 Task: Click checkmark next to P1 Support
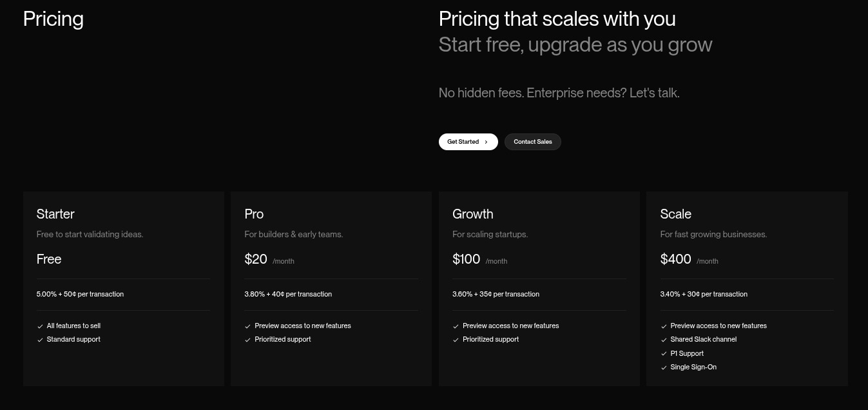pos(664,354)
